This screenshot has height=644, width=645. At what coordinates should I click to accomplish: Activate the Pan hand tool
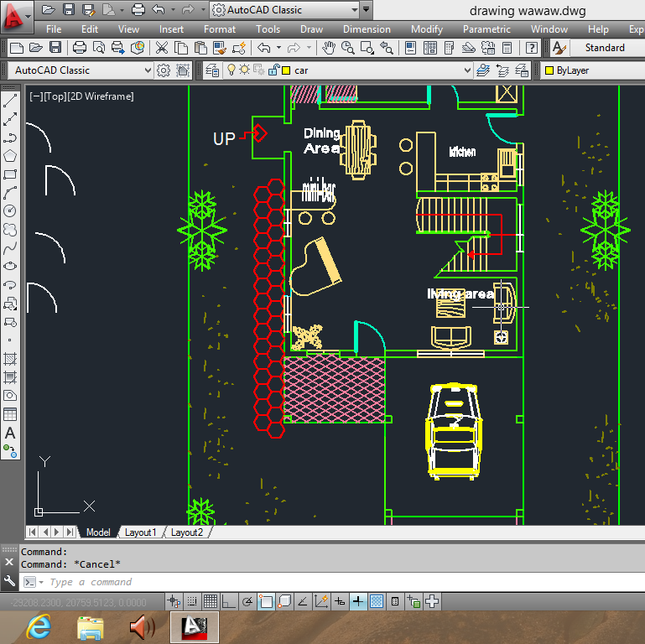click(x=329, y=48)
